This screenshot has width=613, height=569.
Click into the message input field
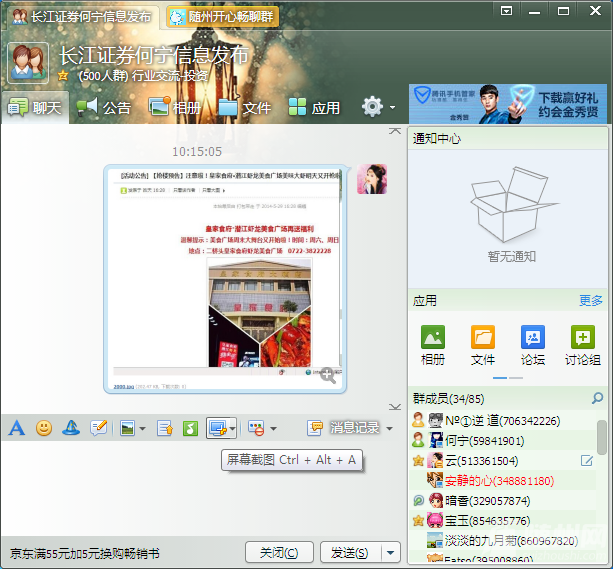click(203, 489)
